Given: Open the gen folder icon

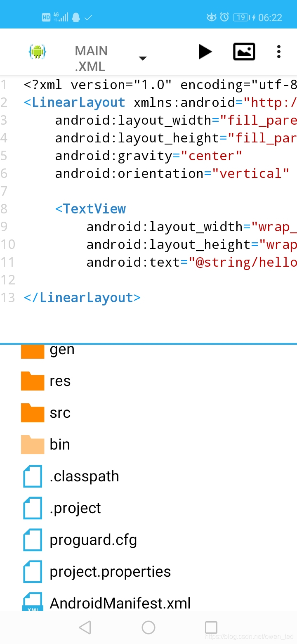Looking at the screenshot, I should tap(33, 351).
